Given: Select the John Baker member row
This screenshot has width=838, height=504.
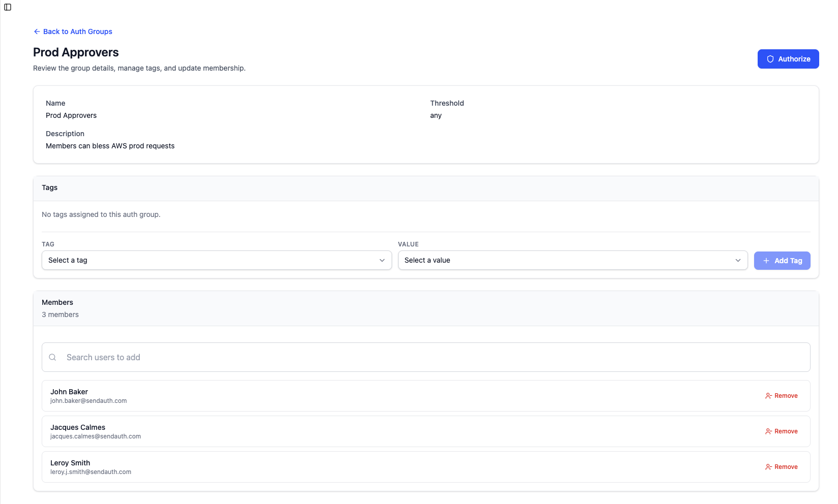Looking at the screenshot, I should 407,396.
